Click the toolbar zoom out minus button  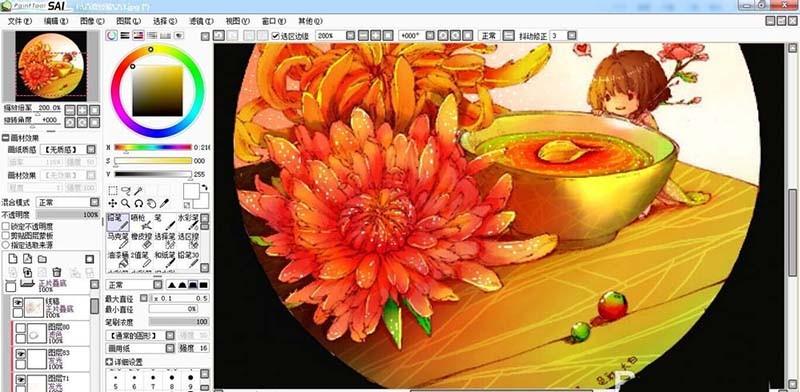(363, 36)
